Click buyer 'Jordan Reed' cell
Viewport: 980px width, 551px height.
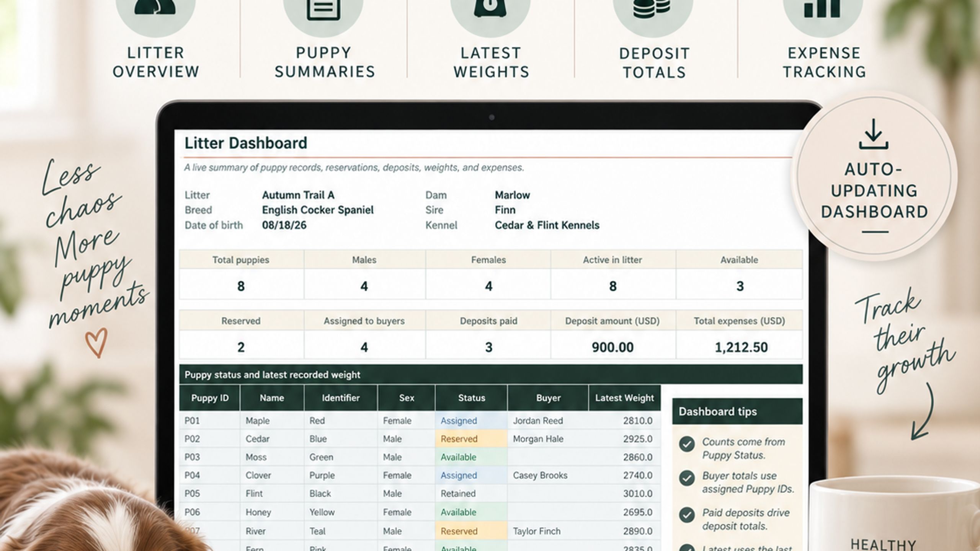(x=548, y=421)
